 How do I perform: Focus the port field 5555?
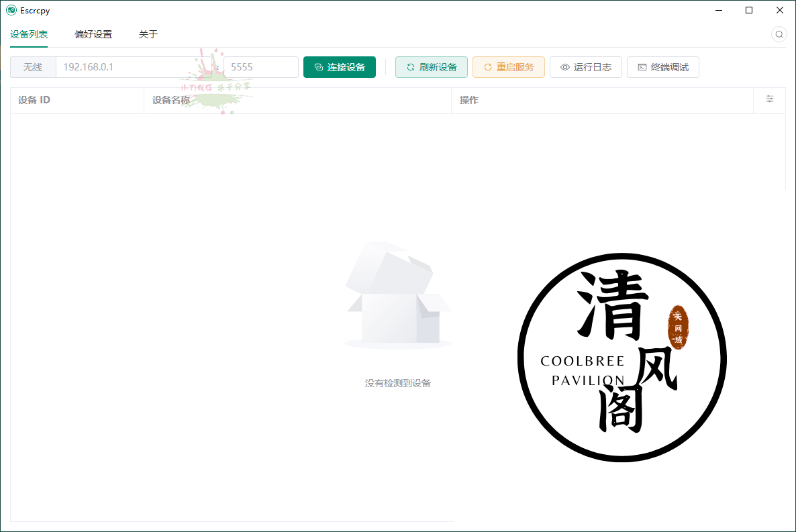(261, 67)
